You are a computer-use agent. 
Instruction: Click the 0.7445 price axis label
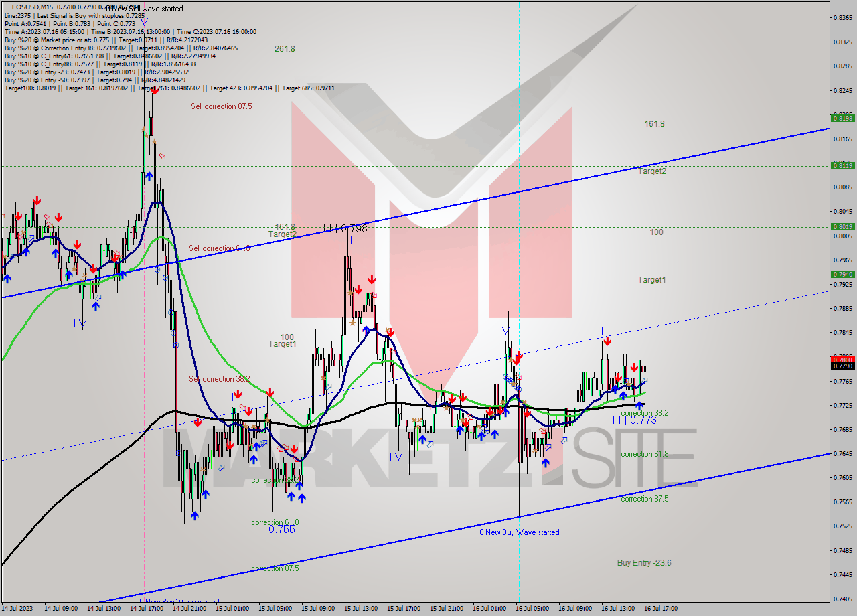pyautogui.click(x=842, y=574)
